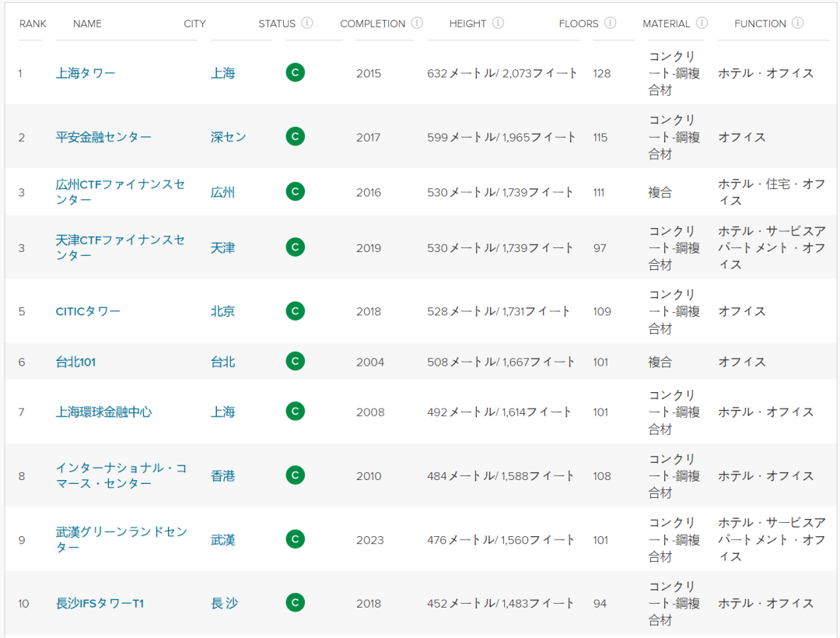Click the green status icon for 平安金融センター
Image resolution: width=840 pixels, height=638 pixels.
296,137
